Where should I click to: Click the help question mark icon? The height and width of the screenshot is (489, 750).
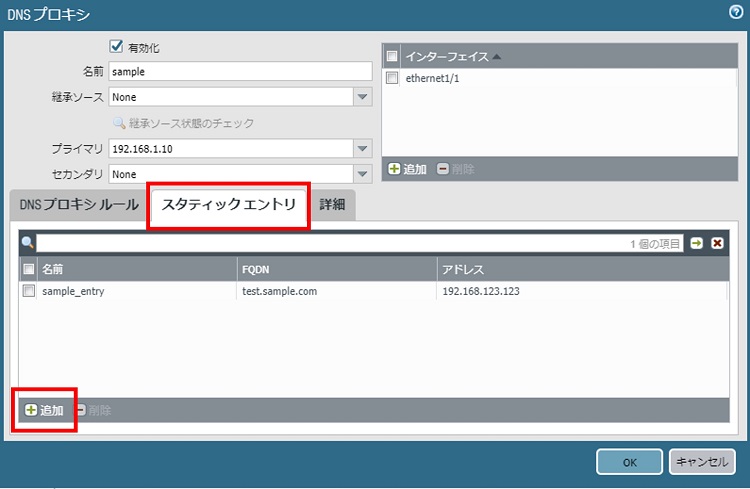pyautogui.click(x=736, y=12)
